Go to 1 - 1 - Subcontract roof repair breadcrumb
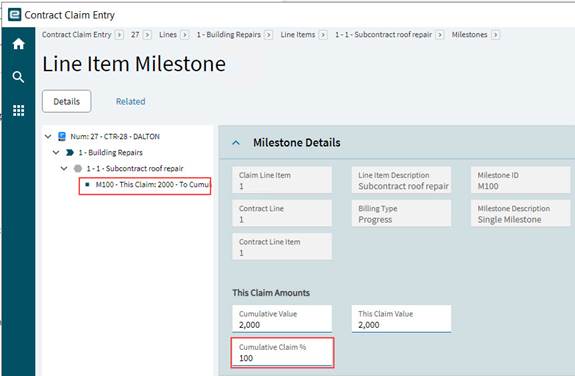Viewport: 575px width, 376px height. pos(383,34)
